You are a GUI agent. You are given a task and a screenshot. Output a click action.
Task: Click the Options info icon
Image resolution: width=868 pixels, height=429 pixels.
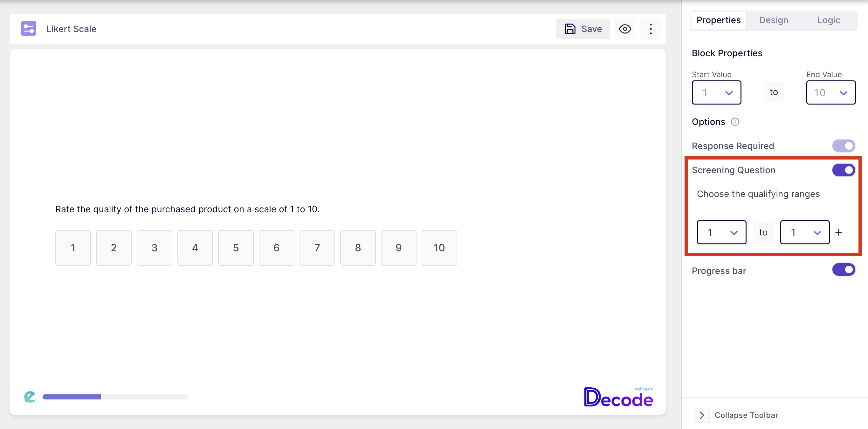[x=734, y=122]
